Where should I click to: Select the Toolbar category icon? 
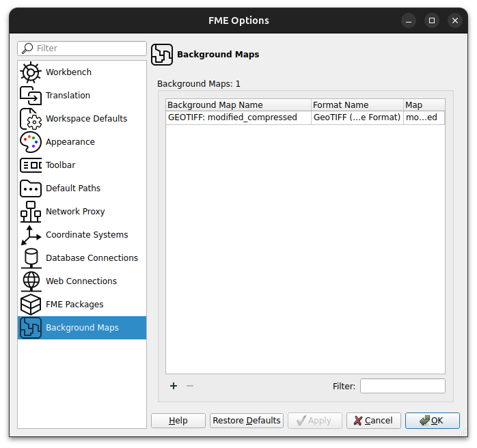point(31,165)
